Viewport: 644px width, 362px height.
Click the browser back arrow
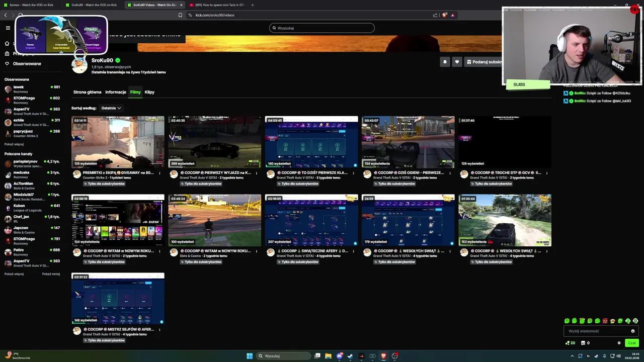click(x=6, y=15)
